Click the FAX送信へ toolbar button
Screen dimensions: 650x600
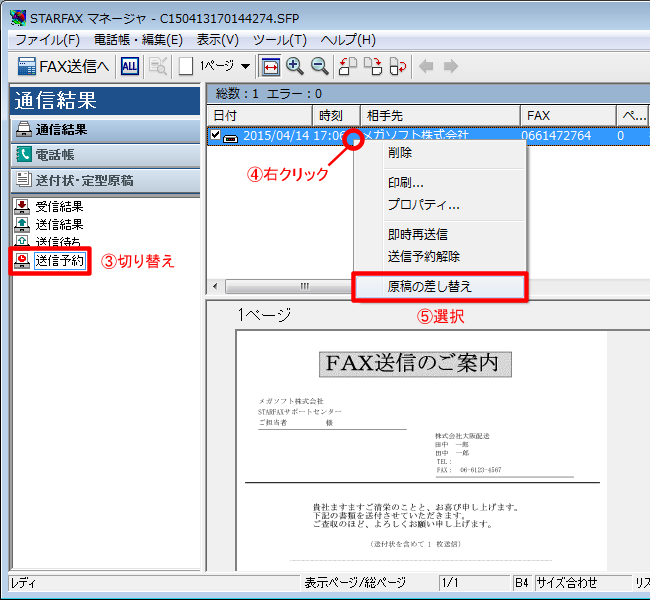pos(62,66)
